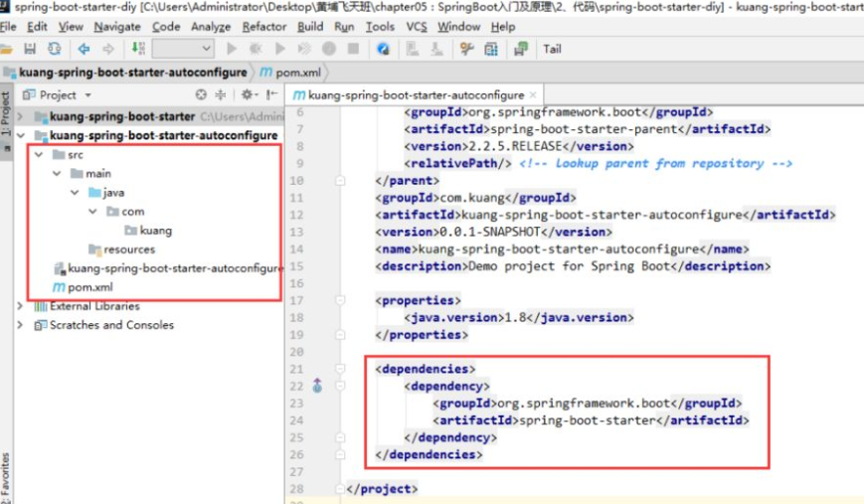Open Project panel settings gear
The image size is (864, 504).
tap(247, 95)
